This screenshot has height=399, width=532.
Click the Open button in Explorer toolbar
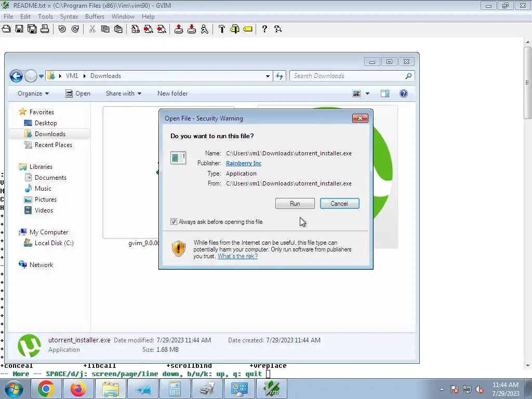click(x=78, y=94)
